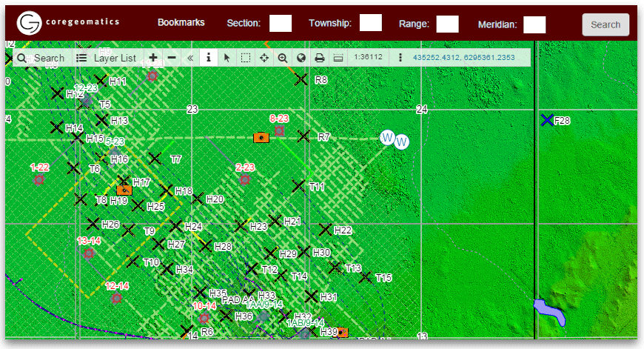Toggle the identify info tool
This screenshot has width=644, height=349.
[209, 58]
